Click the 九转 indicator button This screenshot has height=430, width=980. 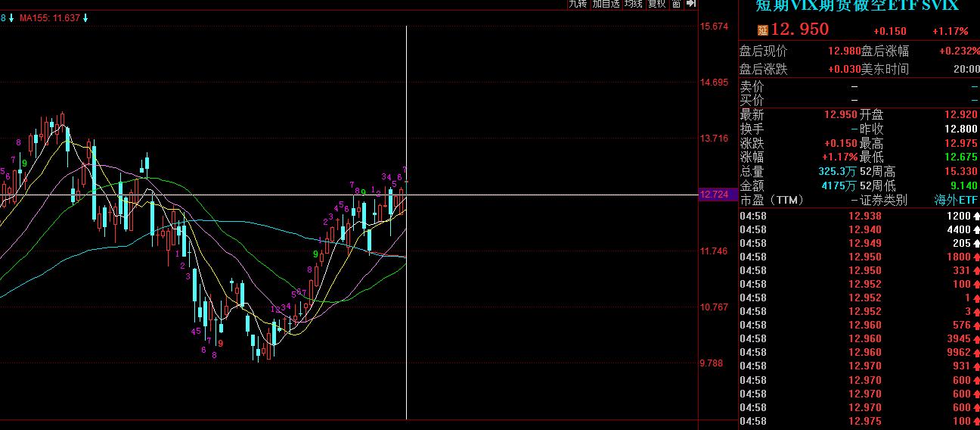[578, 4]
